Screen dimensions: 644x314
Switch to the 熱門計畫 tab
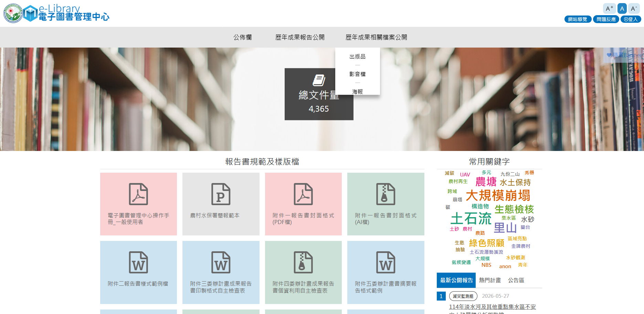(x=490, y=280)
